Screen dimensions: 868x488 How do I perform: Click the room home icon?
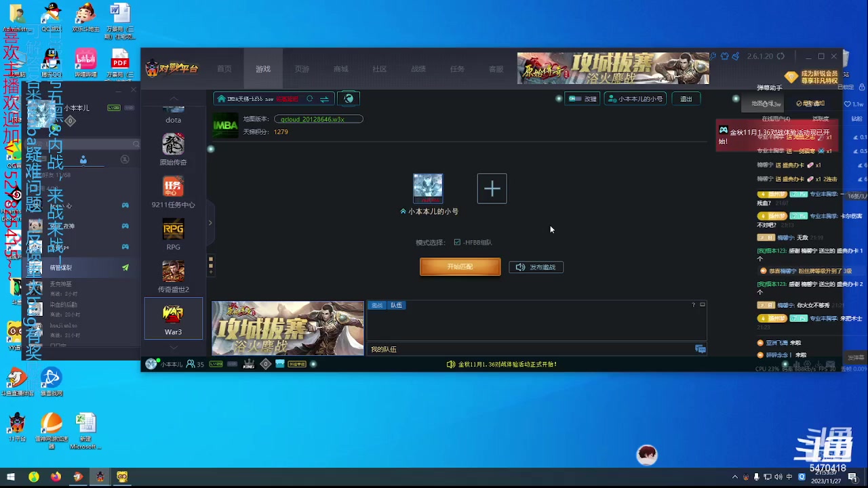[221, 99]
